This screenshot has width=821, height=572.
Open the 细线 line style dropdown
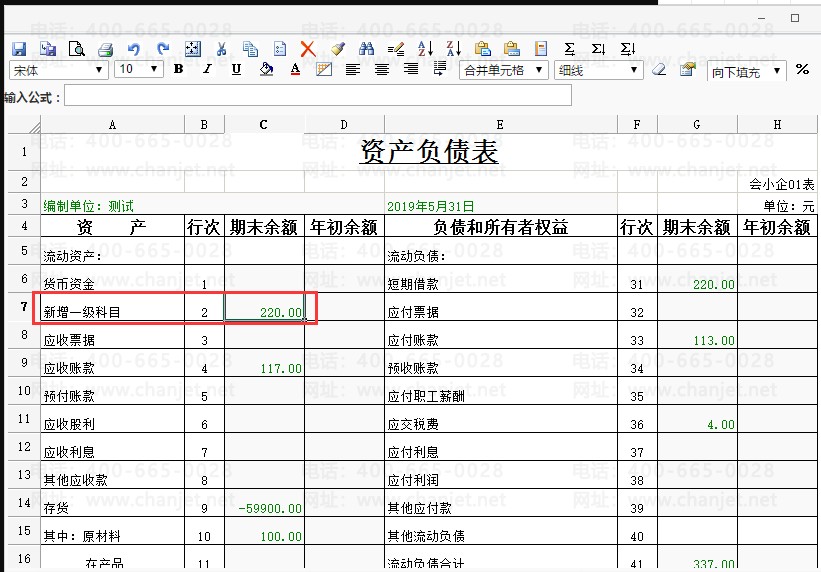[x=598, y=70]
